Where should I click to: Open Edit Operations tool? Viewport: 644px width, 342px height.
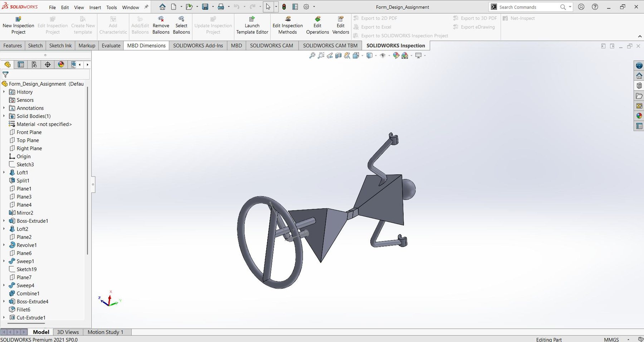pyautogui.click(x=317, y=25)
